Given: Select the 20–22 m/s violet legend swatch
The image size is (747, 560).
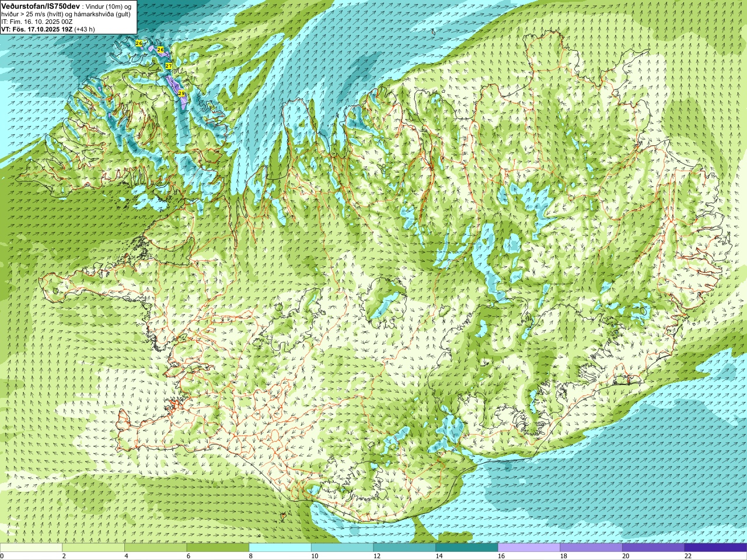Looking at the screenshot, I should 654,548.
